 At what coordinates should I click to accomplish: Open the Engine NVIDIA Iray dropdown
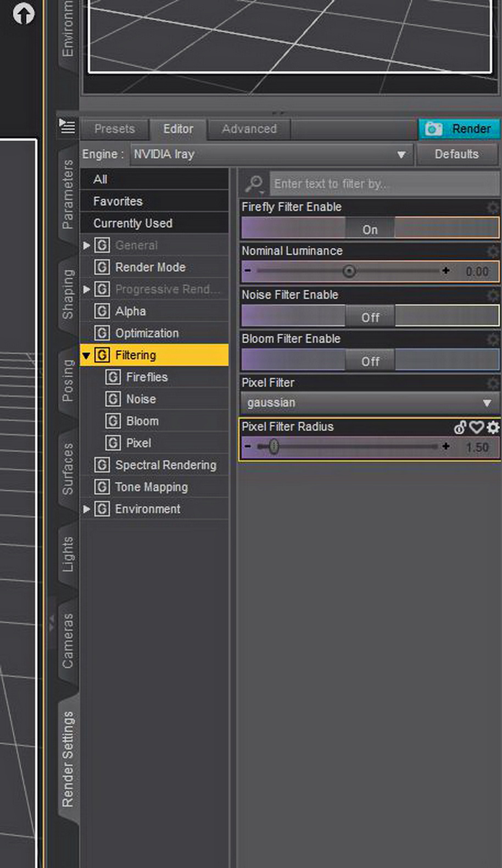271,154
